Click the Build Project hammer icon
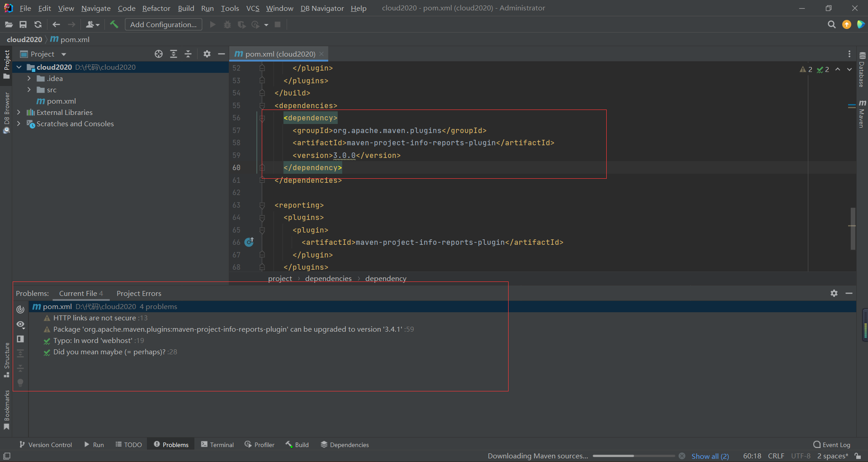This screenshot has height=462, width=868. pyautogui.click(x=114, y=24)
